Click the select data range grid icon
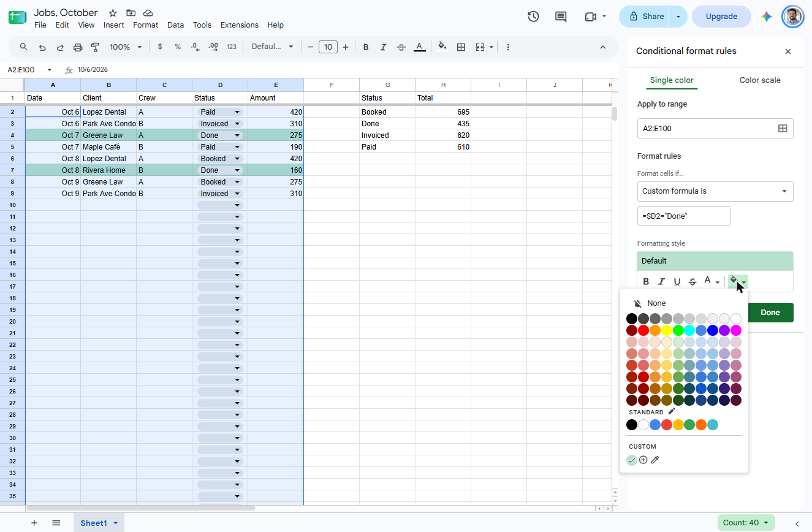812x532 pixels. [x=783, y=128]
